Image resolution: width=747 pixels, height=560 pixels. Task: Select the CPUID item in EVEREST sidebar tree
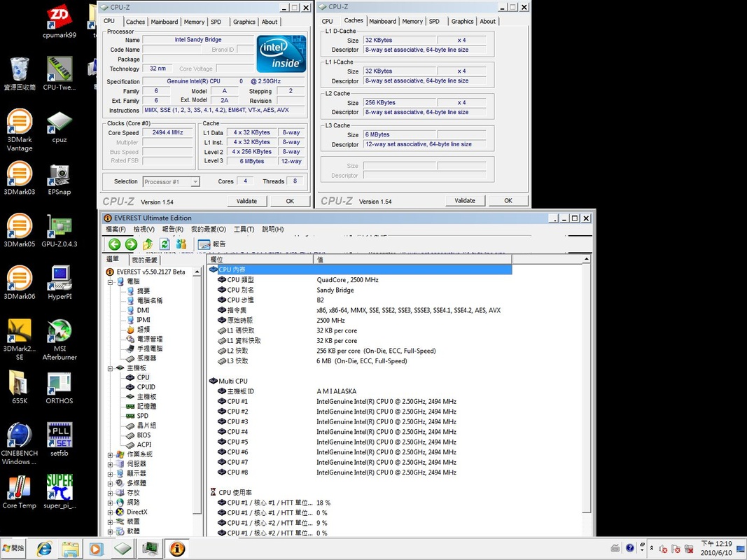coord(145,386)
